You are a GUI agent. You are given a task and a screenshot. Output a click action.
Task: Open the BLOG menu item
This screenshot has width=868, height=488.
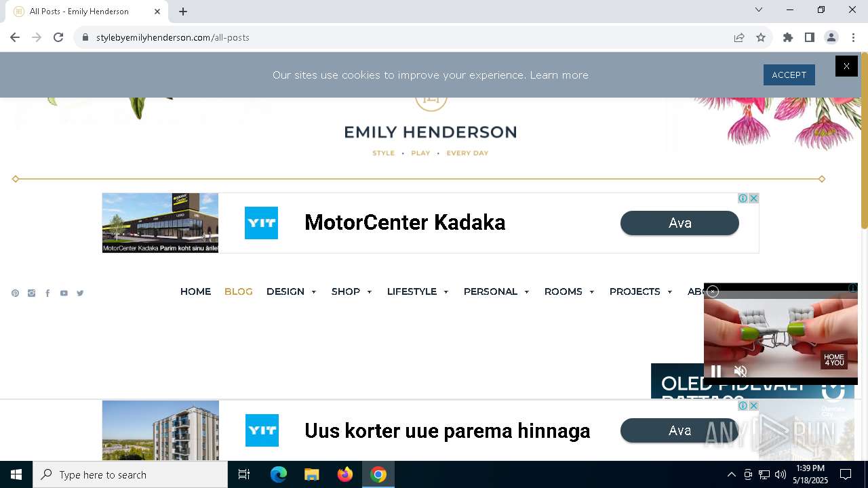coord(239,291)
